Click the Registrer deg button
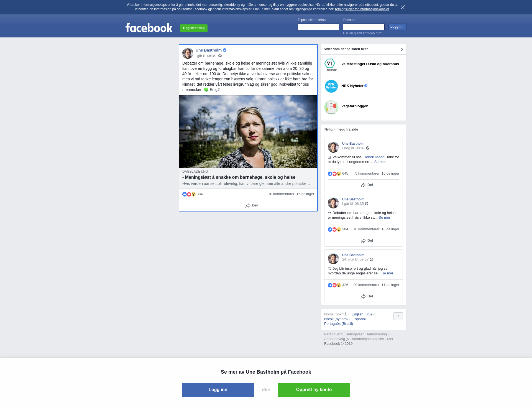This screenshot has width=532, height=408. (x=194, y=28)
